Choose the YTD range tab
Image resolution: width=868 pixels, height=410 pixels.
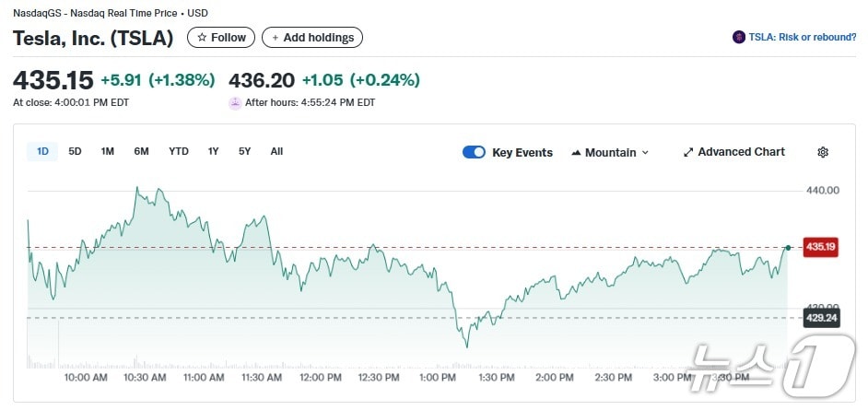tap(179, 151)
